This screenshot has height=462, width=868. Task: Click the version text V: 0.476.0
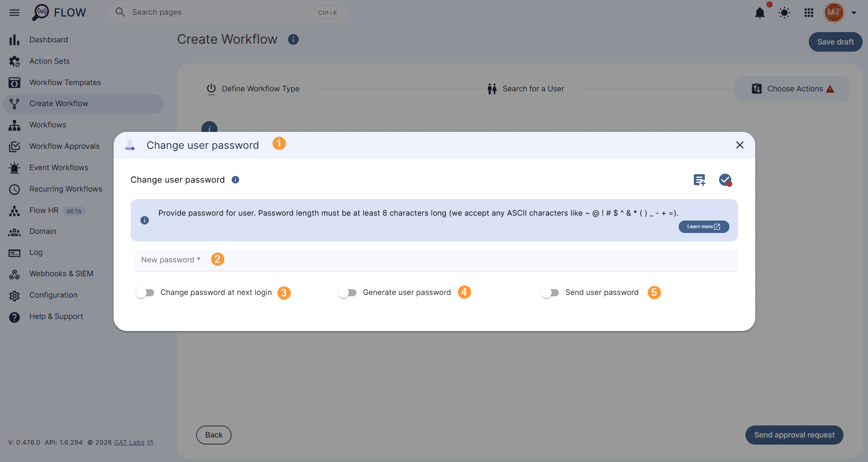[24, 442]
